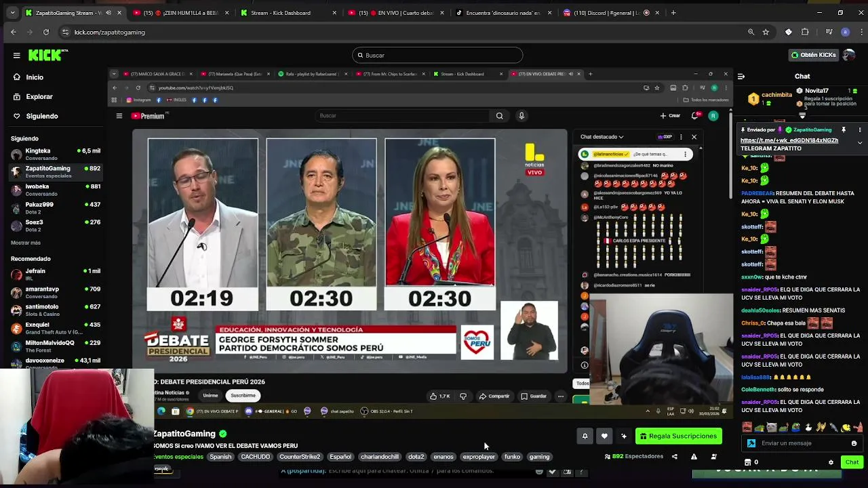The width and height of the screenshot is (868, 488).
Task: Go back in the browser
Action: (13, 32)
